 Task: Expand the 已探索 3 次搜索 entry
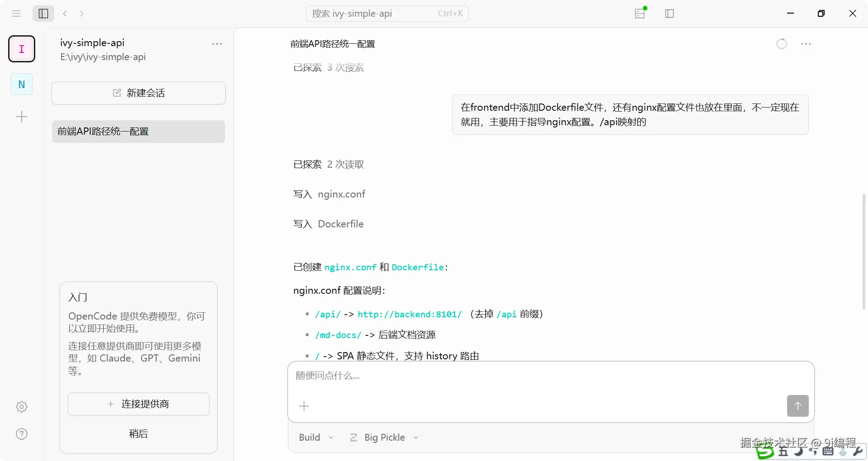329,67
